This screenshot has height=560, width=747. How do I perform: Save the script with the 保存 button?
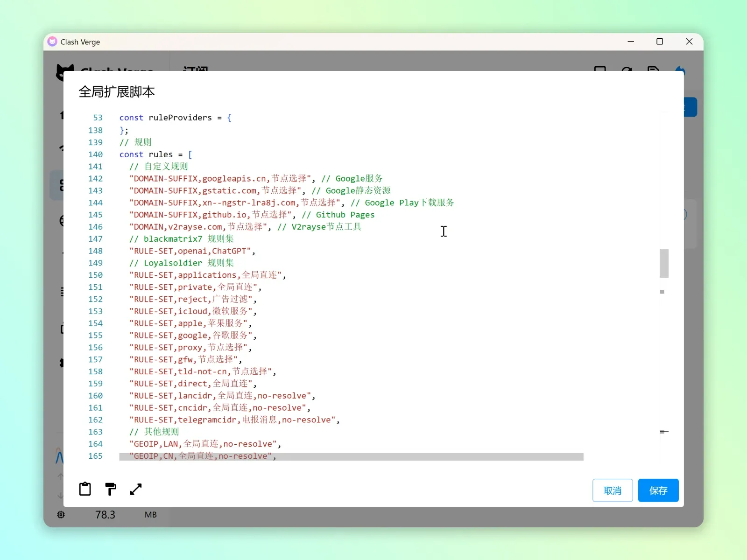pyautogui.click(x=658, y=490)
